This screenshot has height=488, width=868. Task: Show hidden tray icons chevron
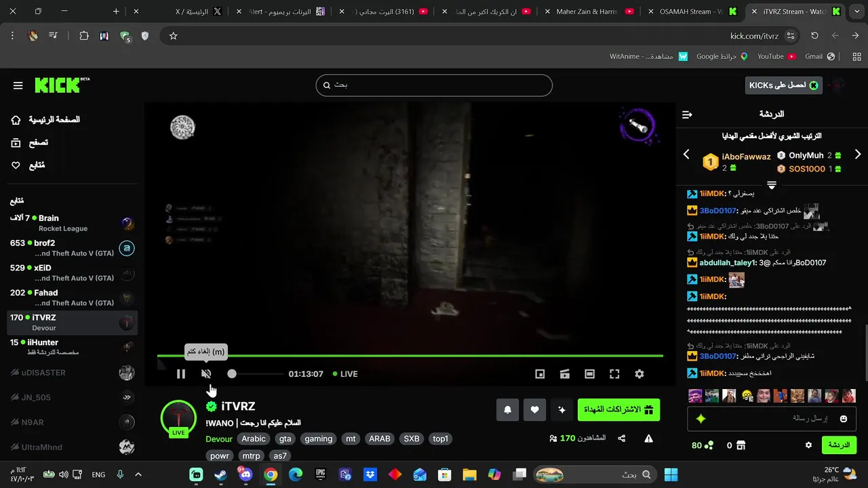click(138, 474)
